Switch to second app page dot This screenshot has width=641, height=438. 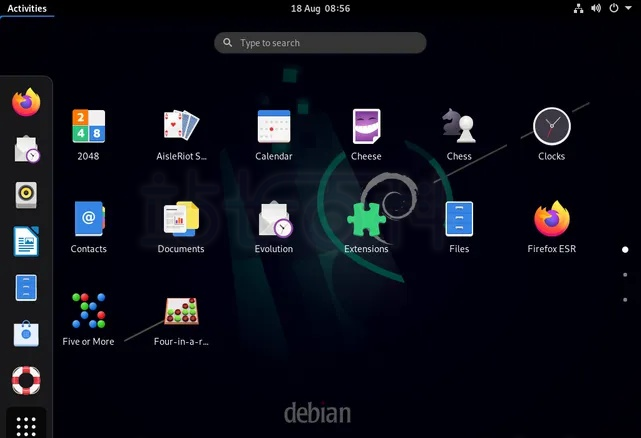click(625, 275)
